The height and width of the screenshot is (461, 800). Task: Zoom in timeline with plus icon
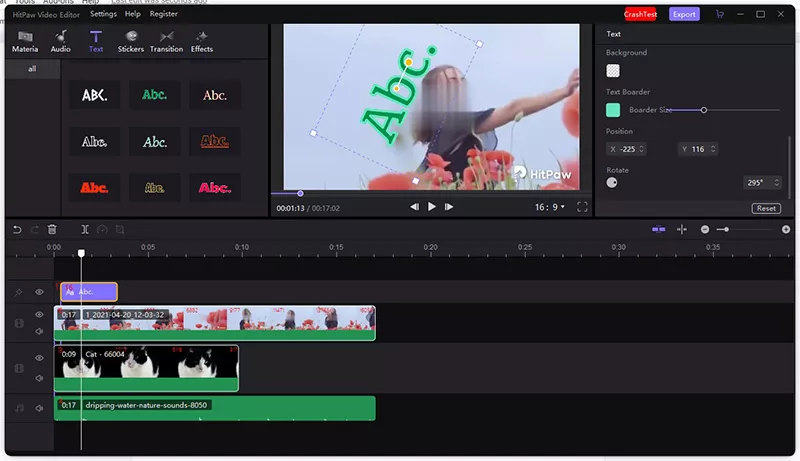point(786,229)
